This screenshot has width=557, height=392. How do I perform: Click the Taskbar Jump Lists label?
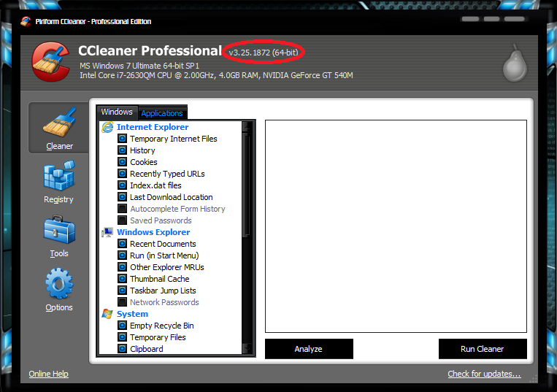(163, 291)
